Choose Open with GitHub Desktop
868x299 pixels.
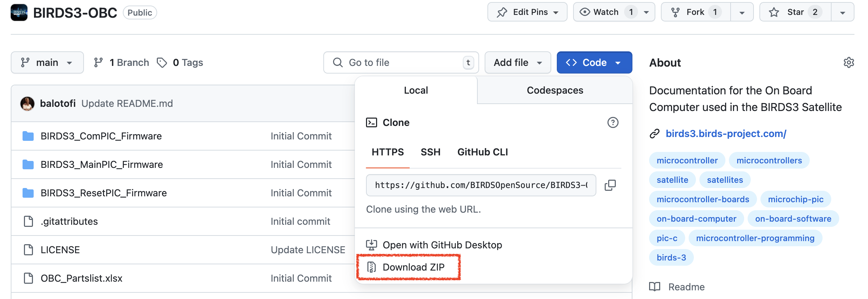[434, 245]
